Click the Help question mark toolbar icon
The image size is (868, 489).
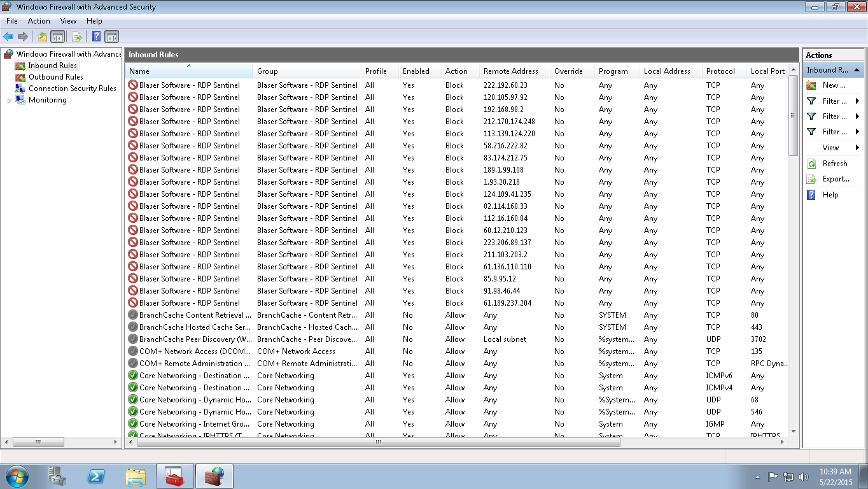pos(97,37)
